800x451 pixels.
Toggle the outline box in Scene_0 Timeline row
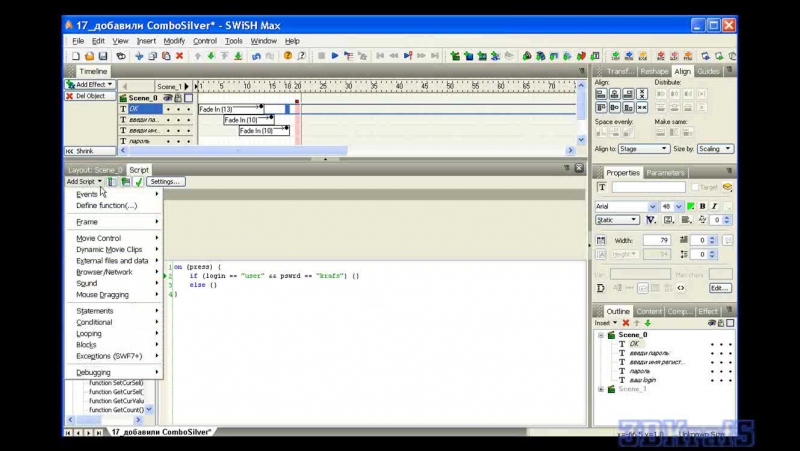[189, 98]
